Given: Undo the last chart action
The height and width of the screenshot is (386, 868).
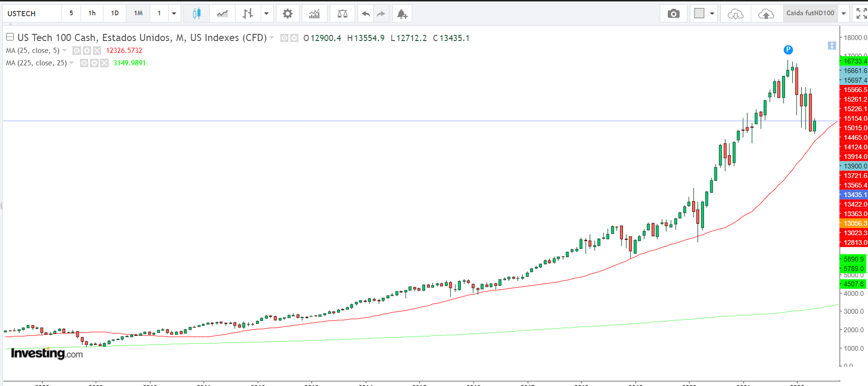Looking at the screenshot, I should coord(366,14).
